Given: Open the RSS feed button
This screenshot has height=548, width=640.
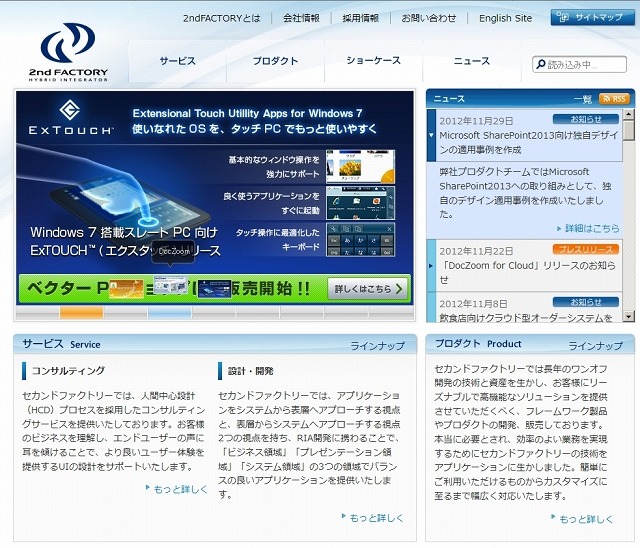Looking at the screenshot, I should (614, 99).
